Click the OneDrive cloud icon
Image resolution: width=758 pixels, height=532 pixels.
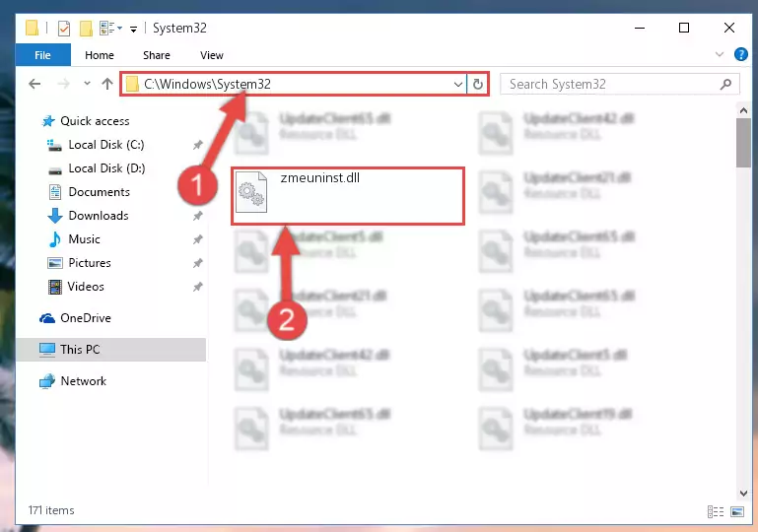pyautogui.click(x=47, y=318)
